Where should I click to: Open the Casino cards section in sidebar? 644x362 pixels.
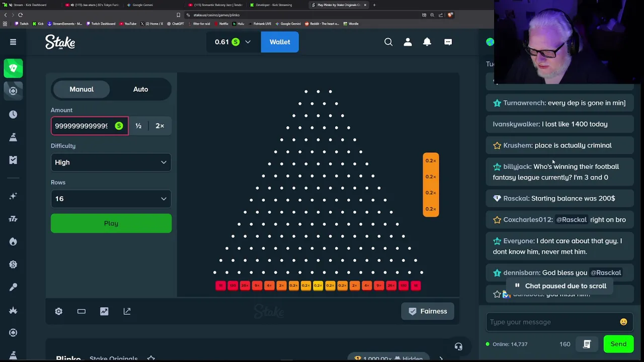13,68
